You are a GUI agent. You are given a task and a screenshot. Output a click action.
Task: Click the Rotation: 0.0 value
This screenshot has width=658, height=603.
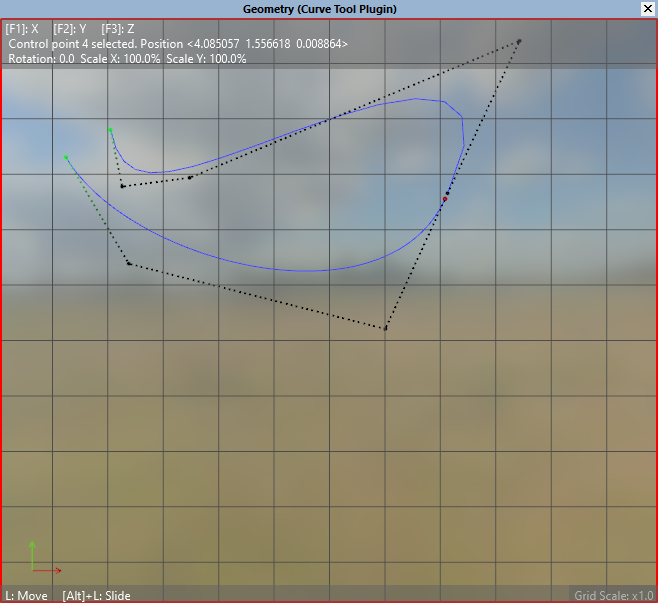tap(41, 59)
